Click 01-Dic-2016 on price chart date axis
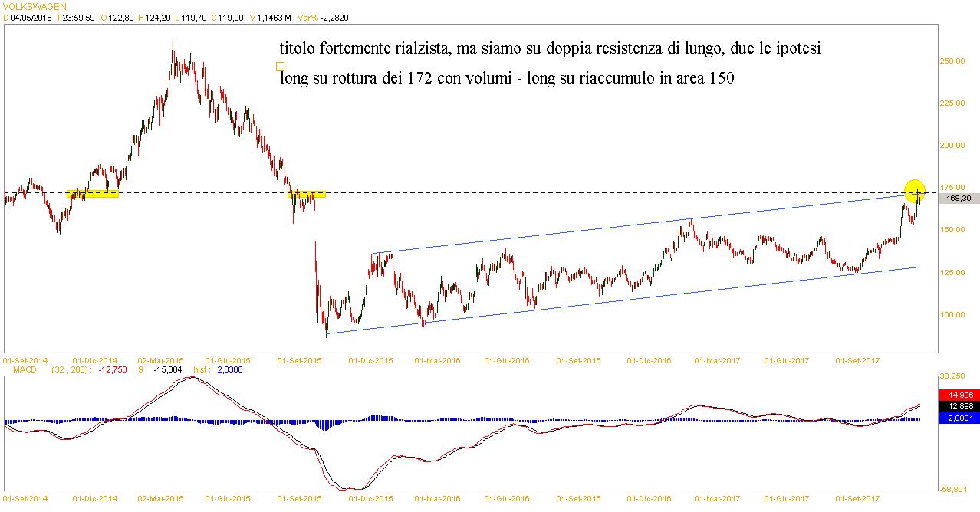This screenshot has height=512, width=980. [649, 359]
